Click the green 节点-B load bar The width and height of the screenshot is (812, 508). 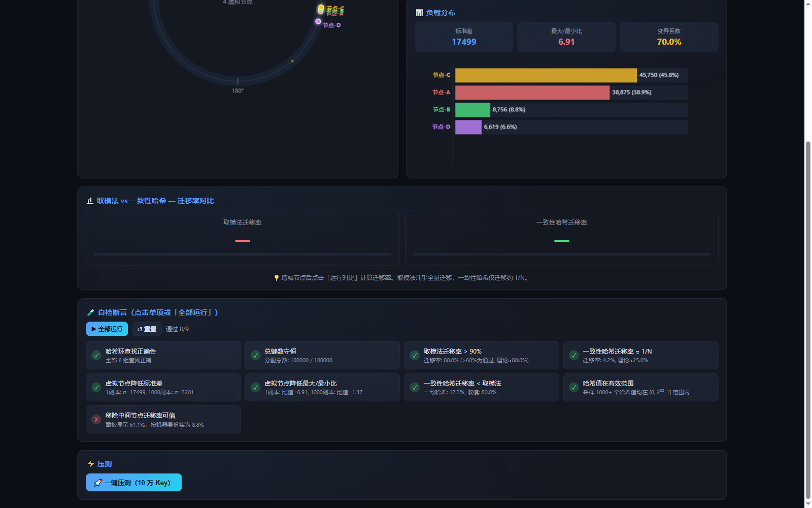[x=472, y=110]
